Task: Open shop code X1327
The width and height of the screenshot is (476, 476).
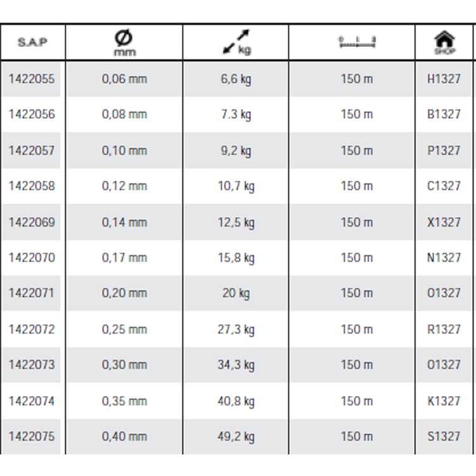Action: (x=444, y=222)
